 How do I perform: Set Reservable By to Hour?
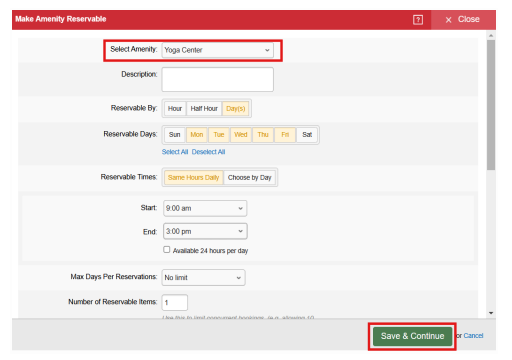(x=175, y=108)
